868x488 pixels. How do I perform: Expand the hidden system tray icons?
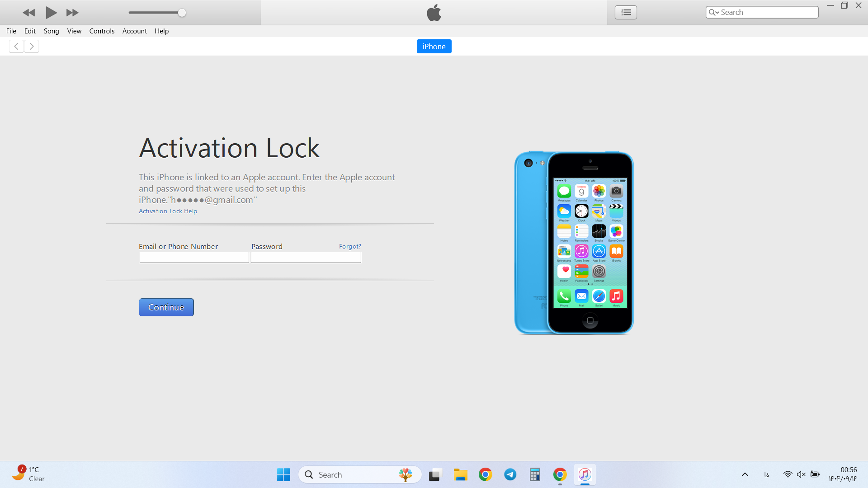(x=745, y=474)
